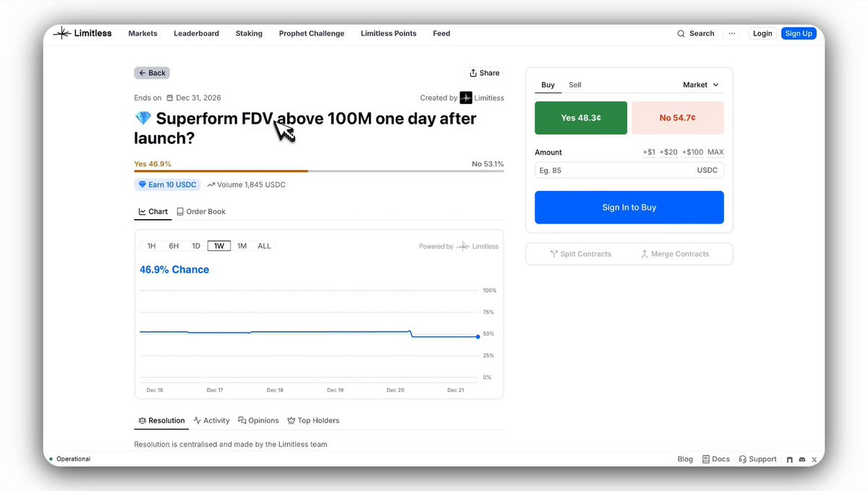Click the Login button
868x491 pixels.
pos(762,33)
